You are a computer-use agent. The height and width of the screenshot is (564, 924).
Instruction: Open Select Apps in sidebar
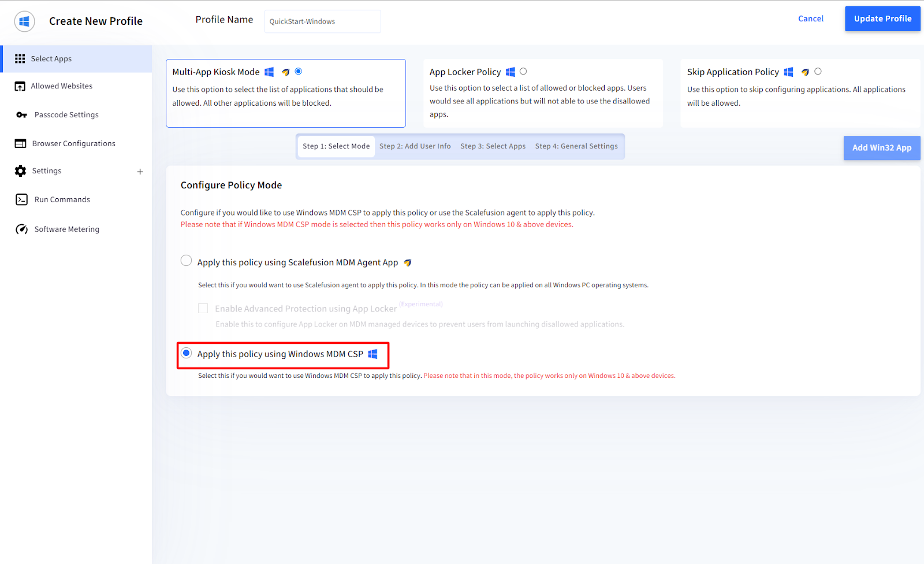[x=76, y=59]
